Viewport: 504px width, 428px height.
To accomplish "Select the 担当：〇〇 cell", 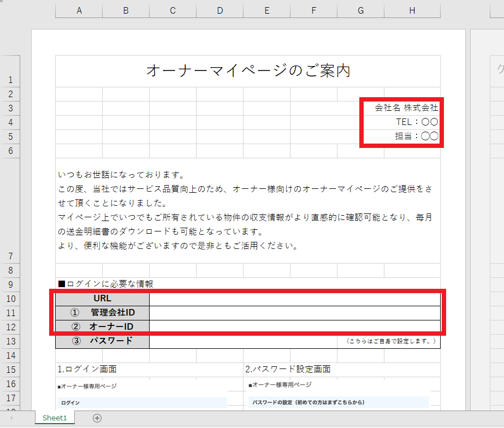I will tap(417, 136).
